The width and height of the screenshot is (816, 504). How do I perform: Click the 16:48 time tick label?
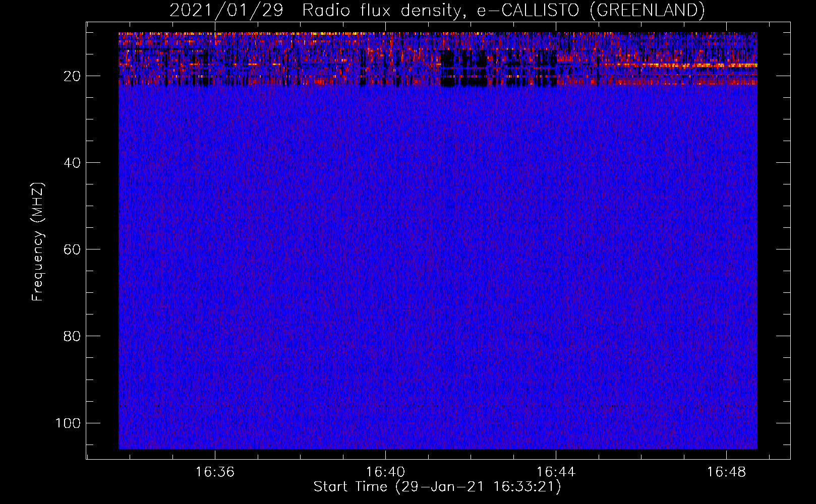point(726,472)
